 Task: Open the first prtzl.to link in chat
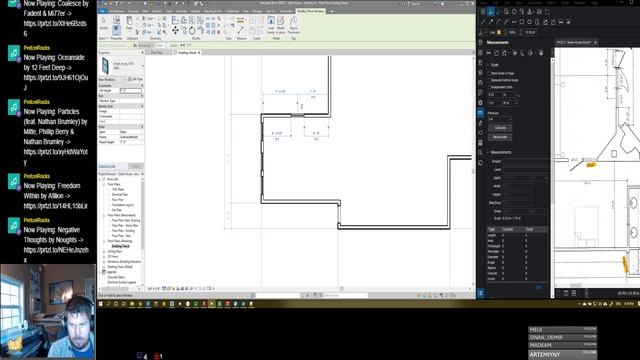pos(55,29)
